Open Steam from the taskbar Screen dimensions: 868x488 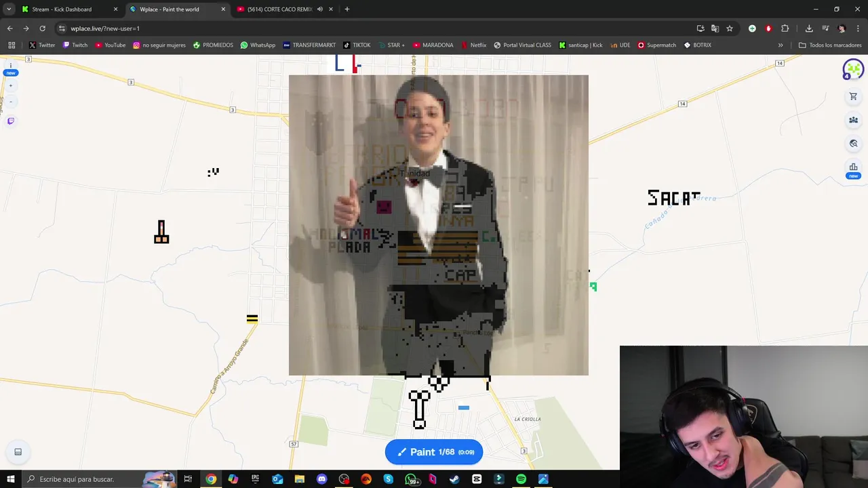(454, 479)
